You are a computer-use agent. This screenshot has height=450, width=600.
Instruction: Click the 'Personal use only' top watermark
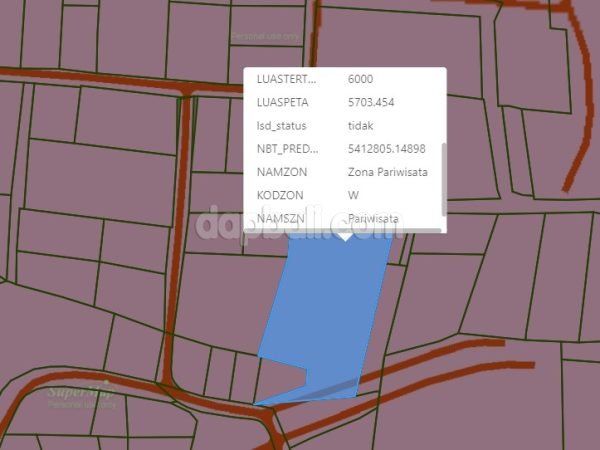pos(266,36)
